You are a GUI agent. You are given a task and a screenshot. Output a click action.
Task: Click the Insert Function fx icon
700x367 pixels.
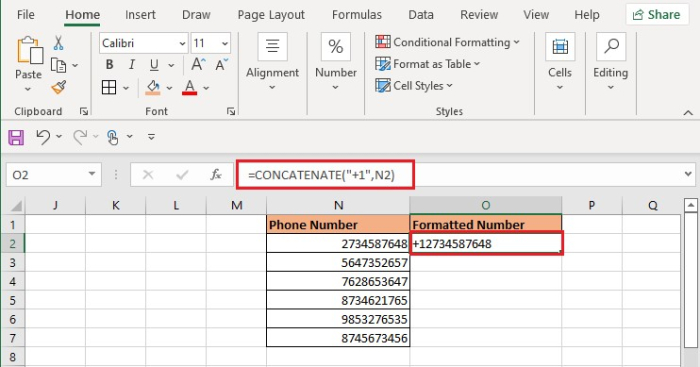216,175
